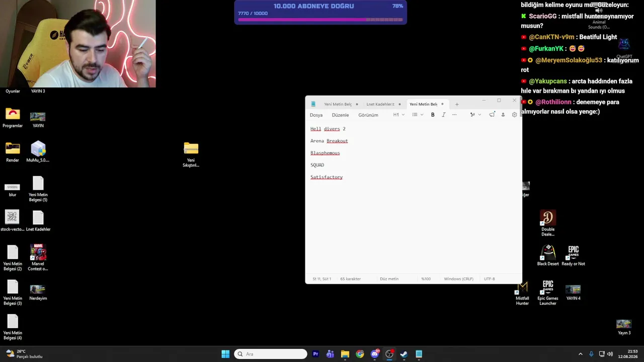
Task: Switch to first Yeni Metin Belgesi tab
Action: [338, 104]
